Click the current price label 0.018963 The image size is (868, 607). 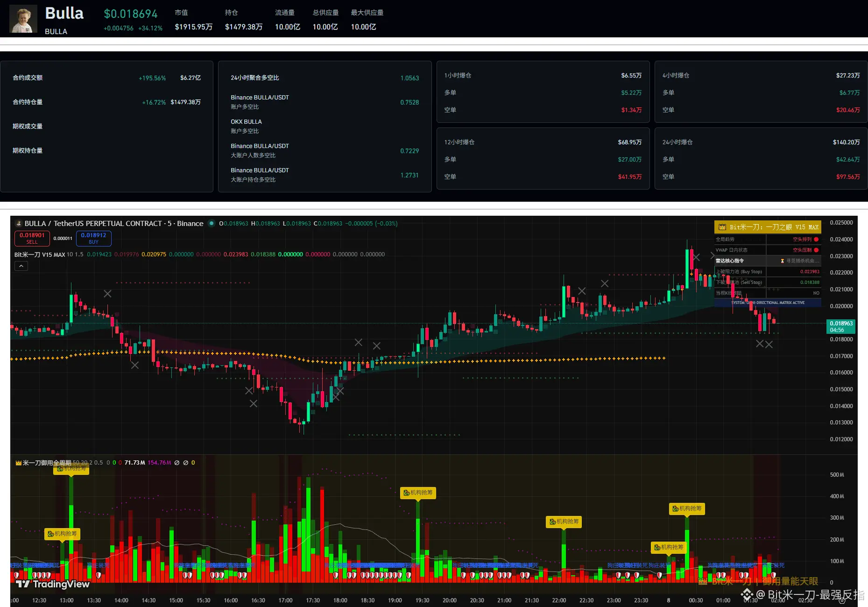(841, 326)
